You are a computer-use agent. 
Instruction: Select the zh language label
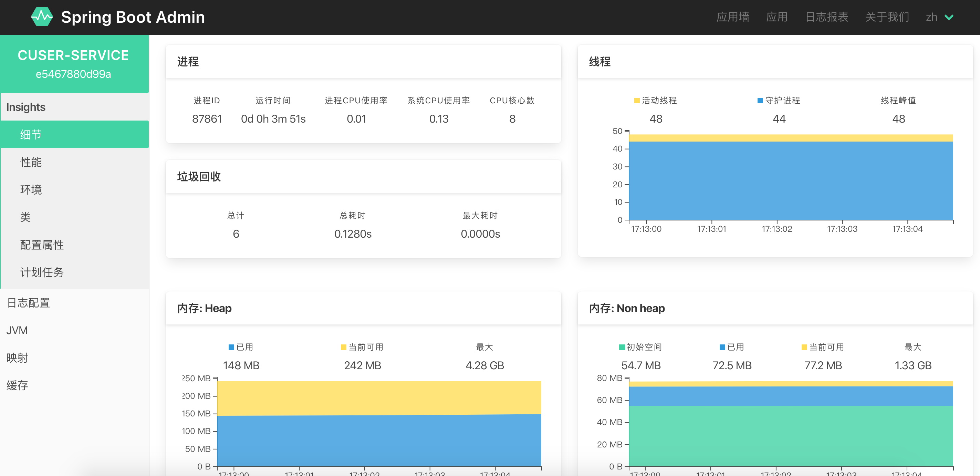(931, 17)
